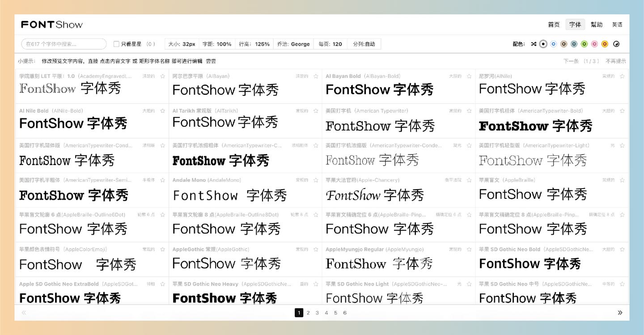This screenshot has width=644, height=335.
Task: Star the 苹果 SD Gothic Neo Bold font
Action: [622, 249]
